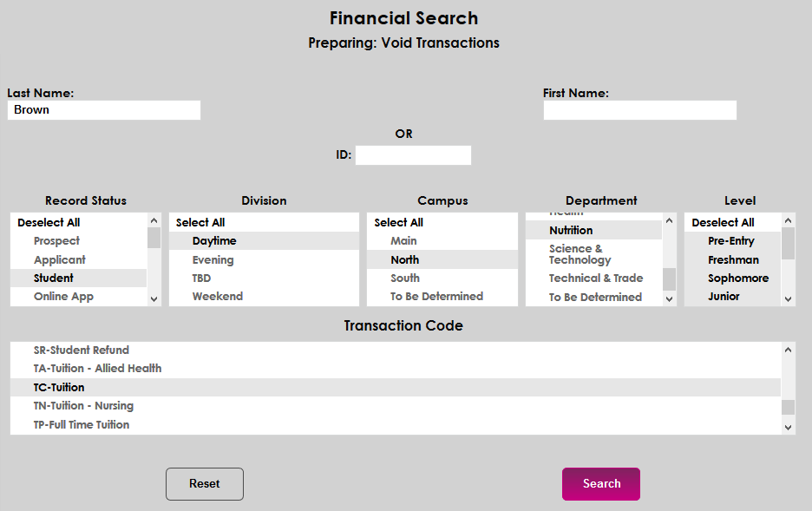Toggle the Student record status option
The width and height of the screenshot is (812, 511).
click(x=54, y=278)
